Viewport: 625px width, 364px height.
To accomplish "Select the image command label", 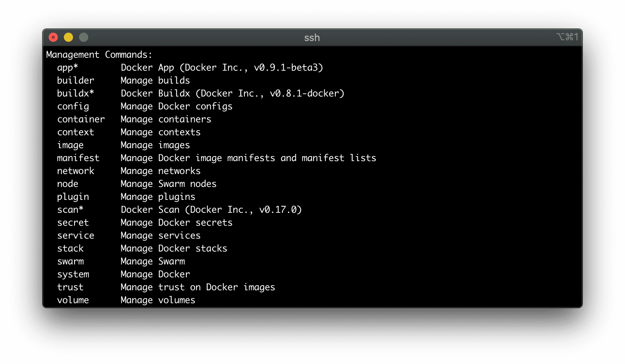I will click(70, 145).
